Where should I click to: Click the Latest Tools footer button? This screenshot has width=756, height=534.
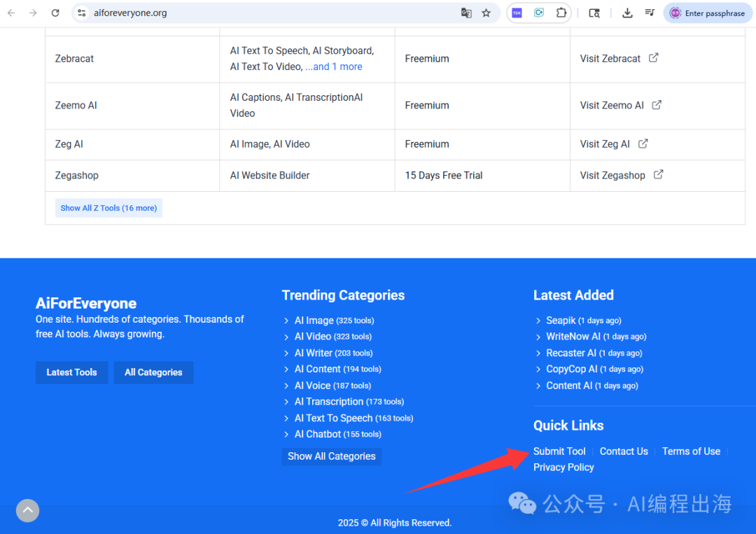71,372
